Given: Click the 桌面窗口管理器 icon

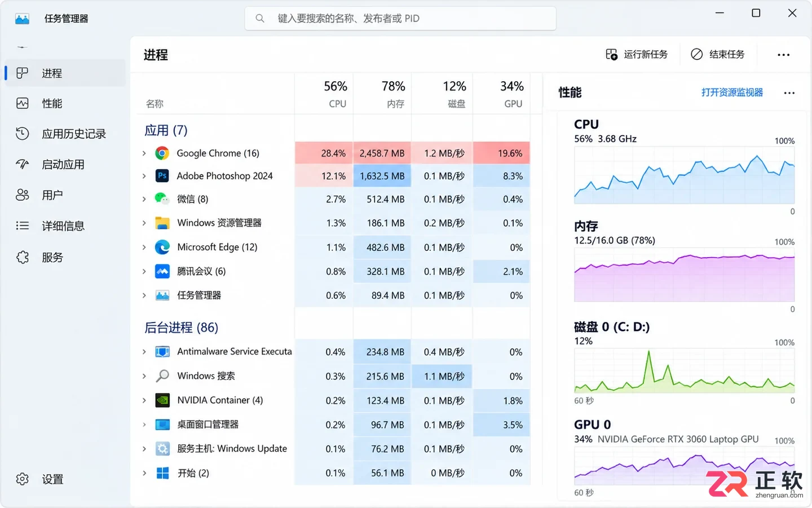Looking at the screenshot, I should tap(162, 425).
